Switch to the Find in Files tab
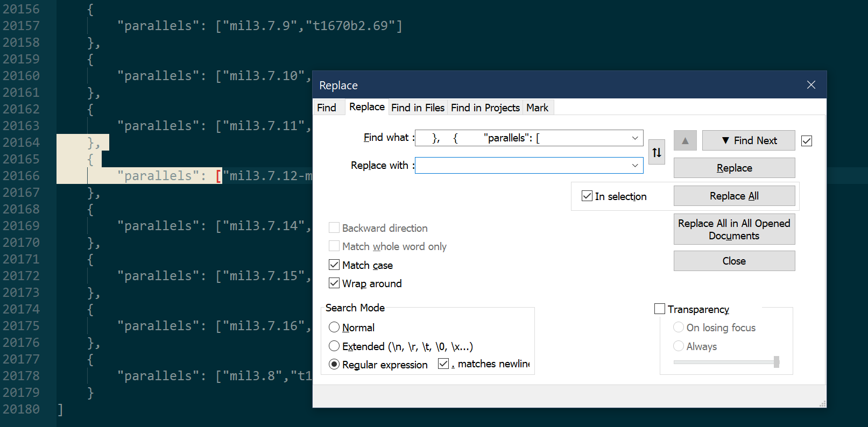Screen dimensions: 868x427 click(418, 108)
